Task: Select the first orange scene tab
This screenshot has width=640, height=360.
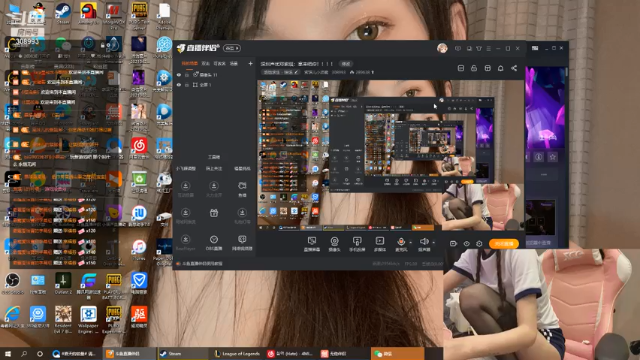Action: pos(189,64)
